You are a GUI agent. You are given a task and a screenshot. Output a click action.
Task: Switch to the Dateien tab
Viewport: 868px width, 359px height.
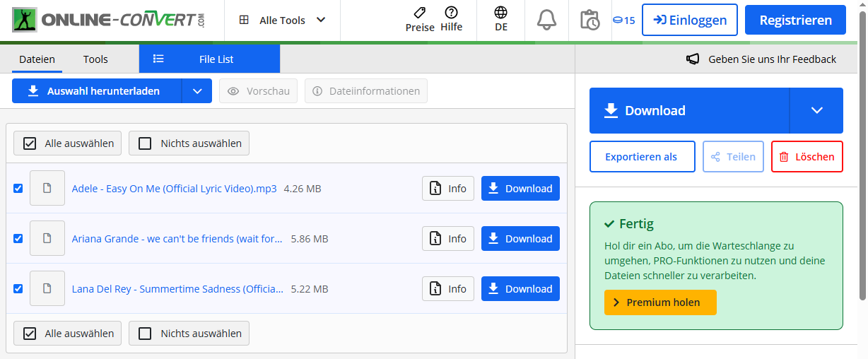[x=37, y=59]
